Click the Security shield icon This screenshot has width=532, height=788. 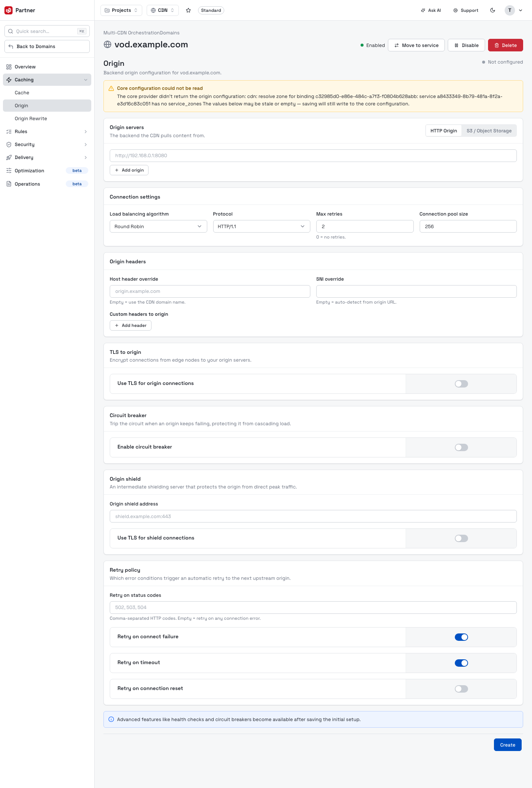coord(9,145)
